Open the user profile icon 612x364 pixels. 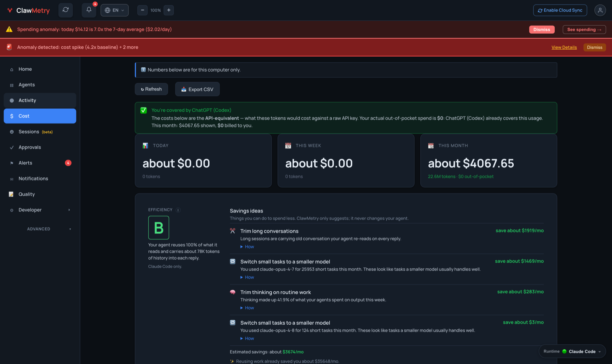click(600, 10)
